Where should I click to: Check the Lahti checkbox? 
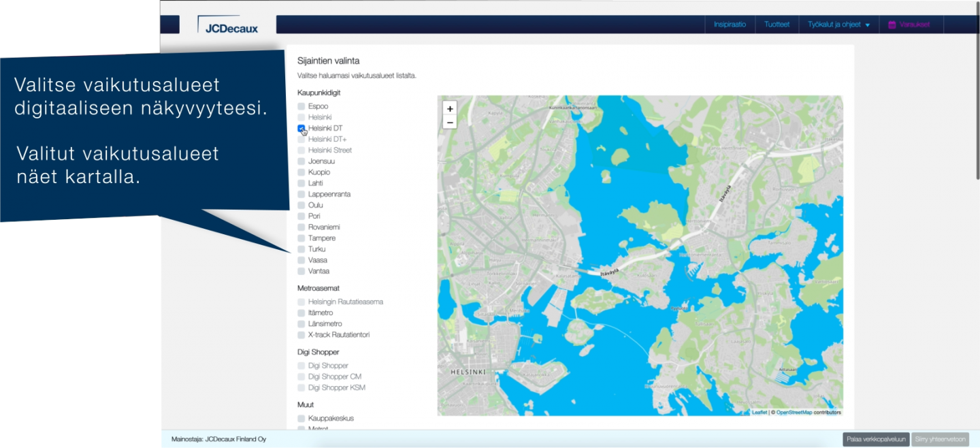pyautogui.click(x=301, y=183)
